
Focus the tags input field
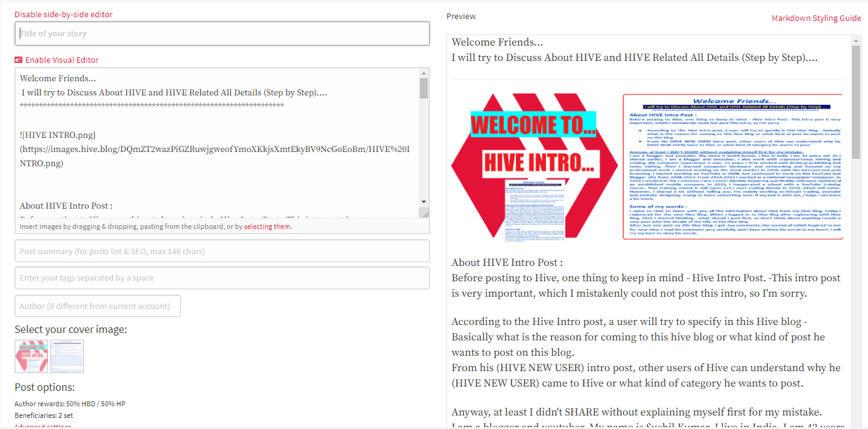pos(222,278)
